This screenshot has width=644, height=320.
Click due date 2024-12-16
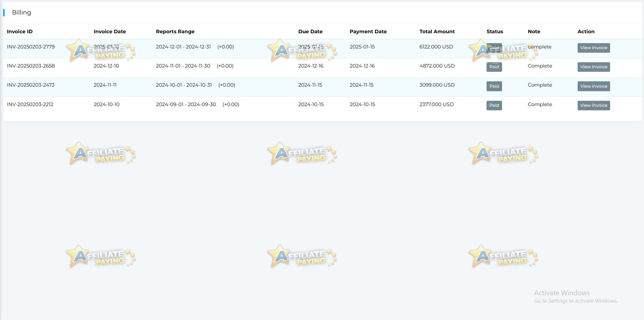tap(311, 66)
